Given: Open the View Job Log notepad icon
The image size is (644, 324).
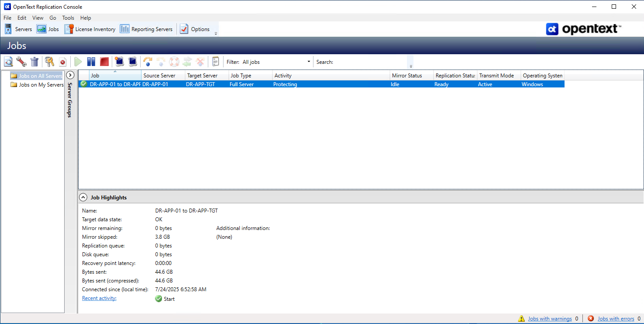Looking at the screenshot, I should click(x=215, y=62).
